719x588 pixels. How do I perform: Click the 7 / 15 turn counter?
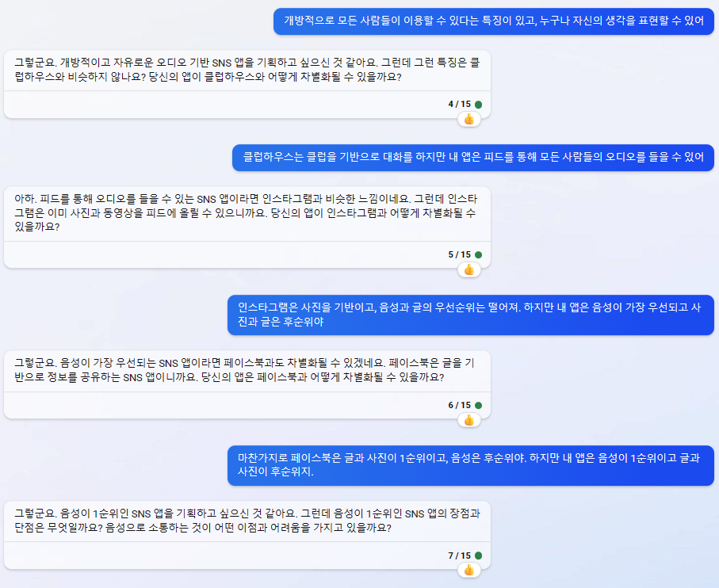460,556
